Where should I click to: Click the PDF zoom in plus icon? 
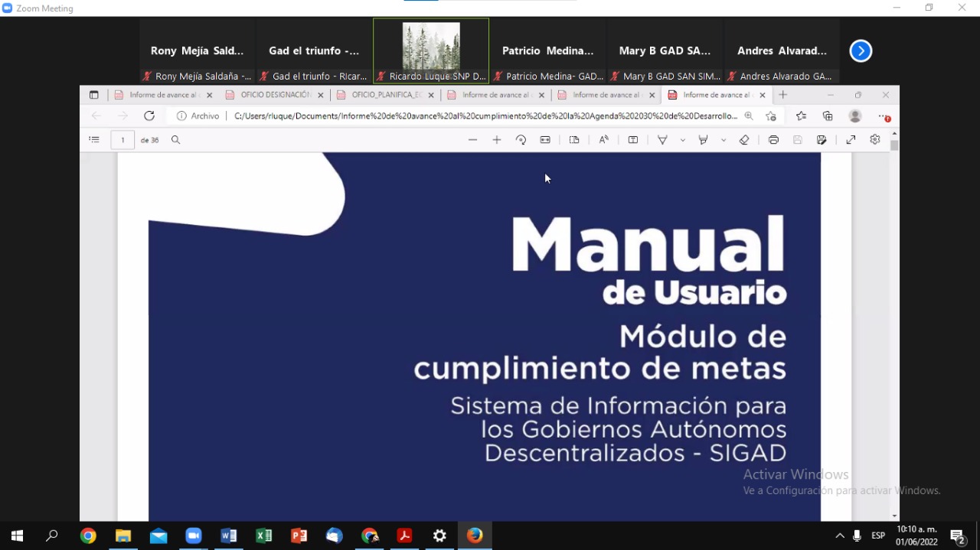(x=497, y=140)
